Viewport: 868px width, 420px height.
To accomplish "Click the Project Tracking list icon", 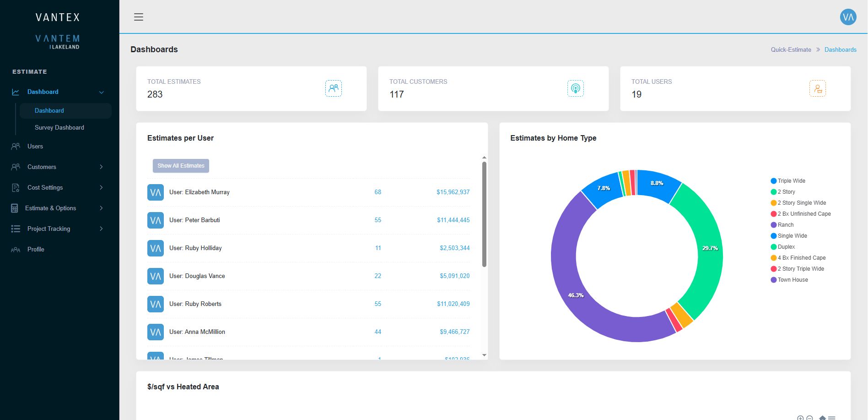I will (16, 229).
